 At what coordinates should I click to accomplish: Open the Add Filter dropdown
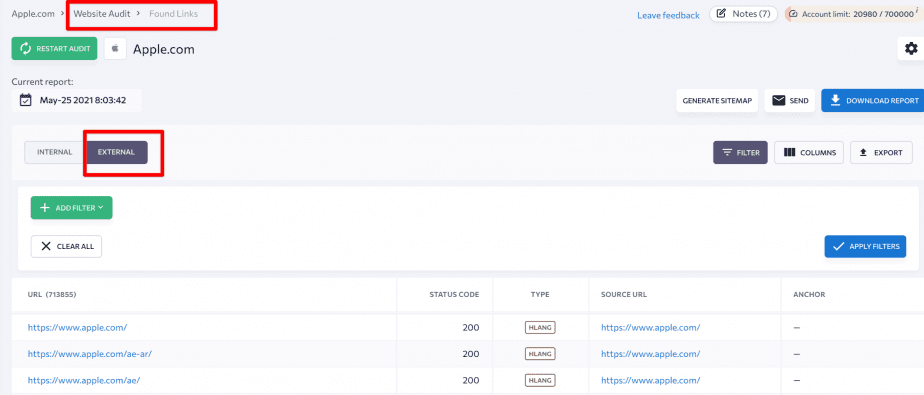(71, 208)
